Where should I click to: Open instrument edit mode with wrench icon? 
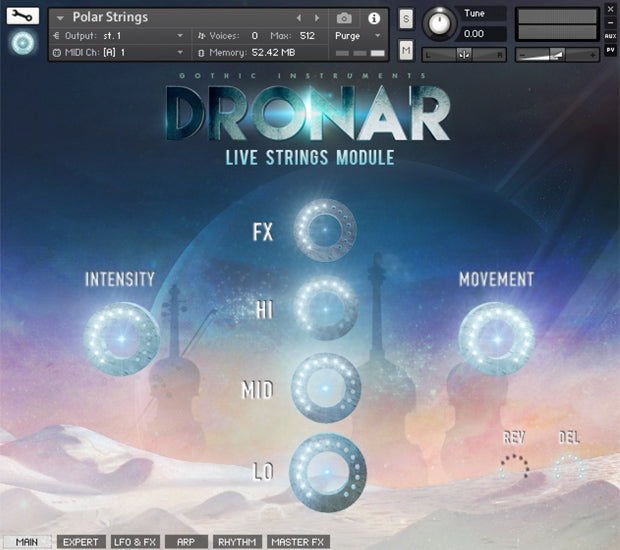click(x=22, y=16)
